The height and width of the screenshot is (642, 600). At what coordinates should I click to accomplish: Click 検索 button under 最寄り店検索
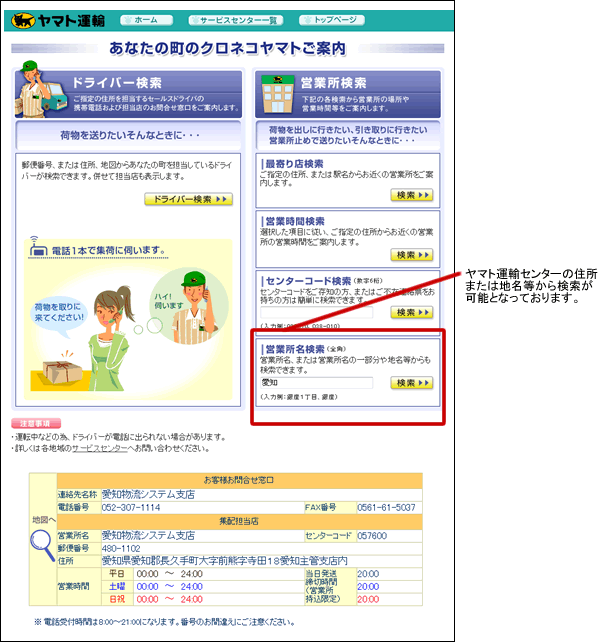click(412, 195)
